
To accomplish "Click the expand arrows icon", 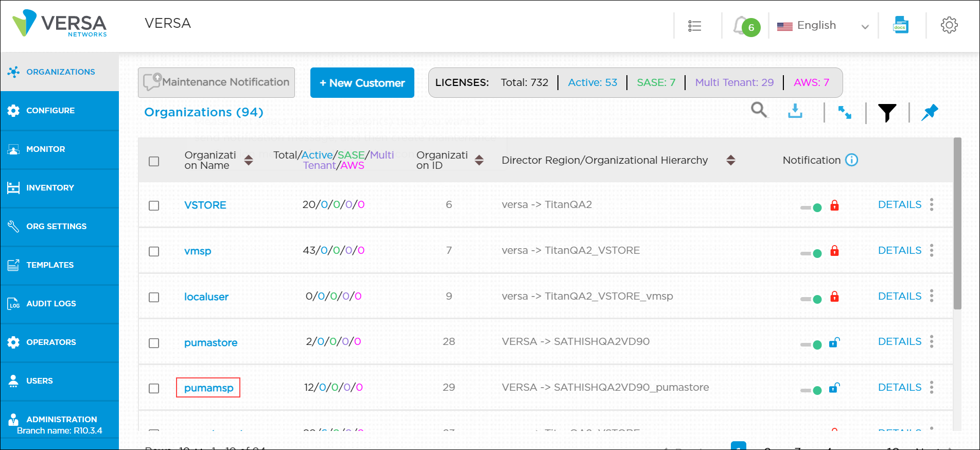I will pyautogui.click(x=845, y=112).
